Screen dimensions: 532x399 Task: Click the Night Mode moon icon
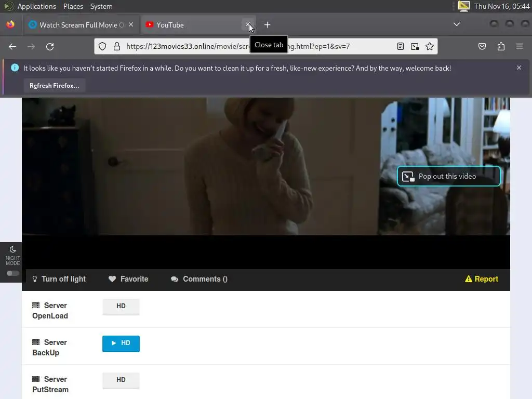click(13, 250)
